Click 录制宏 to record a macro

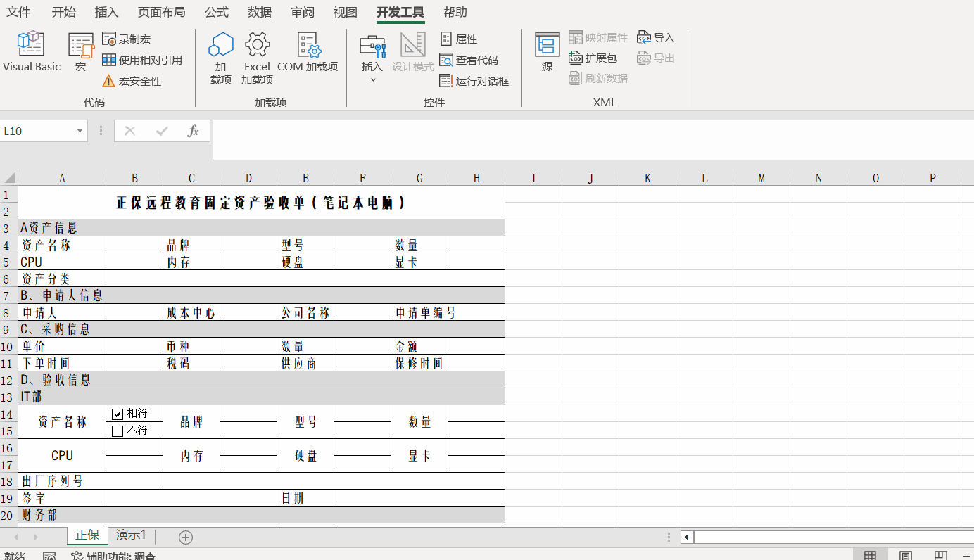[x=127, y=39]
